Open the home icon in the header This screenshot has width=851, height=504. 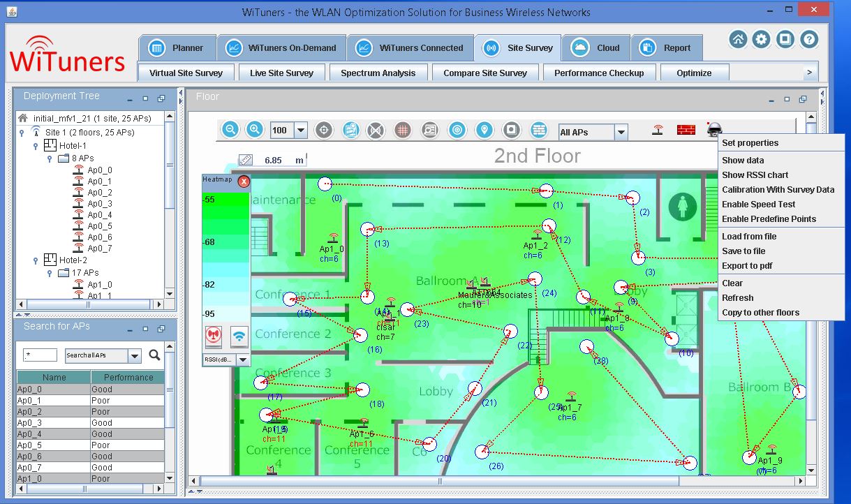pyautogui.click(x=738, y=39)
